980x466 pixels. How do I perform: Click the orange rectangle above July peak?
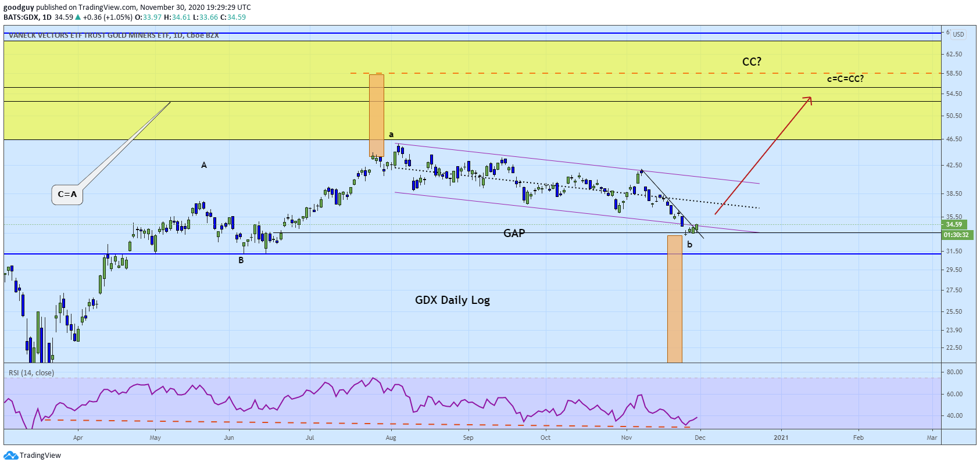coord(377,115)
